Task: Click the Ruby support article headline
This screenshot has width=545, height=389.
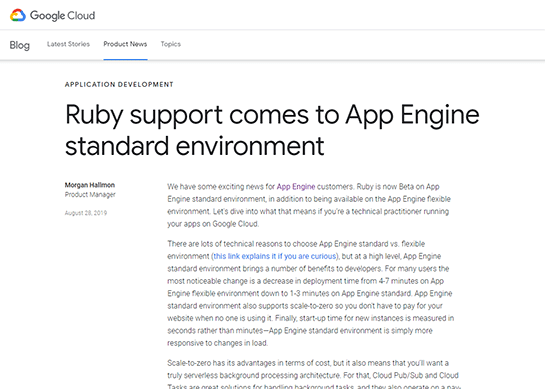Action: point(272,130)
